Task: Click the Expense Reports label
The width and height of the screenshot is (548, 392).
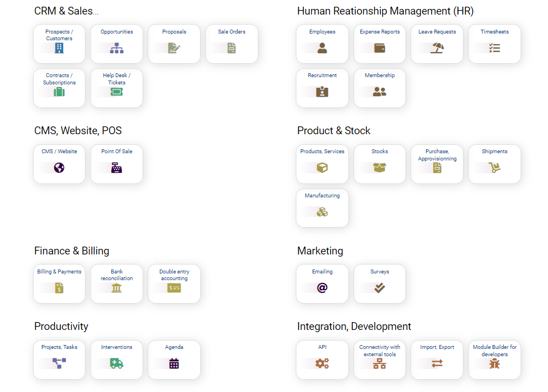Action: [x=380, y=32]
